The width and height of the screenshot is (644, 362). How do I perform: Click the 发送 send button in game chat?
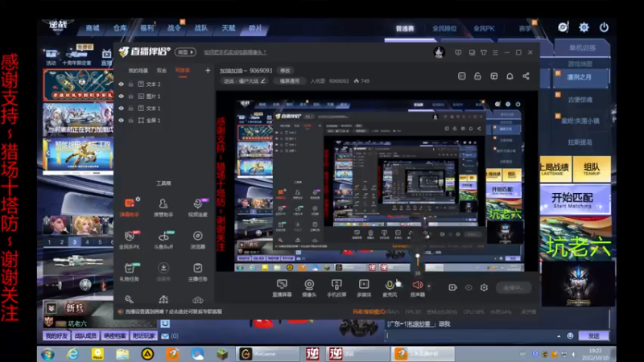593,335
